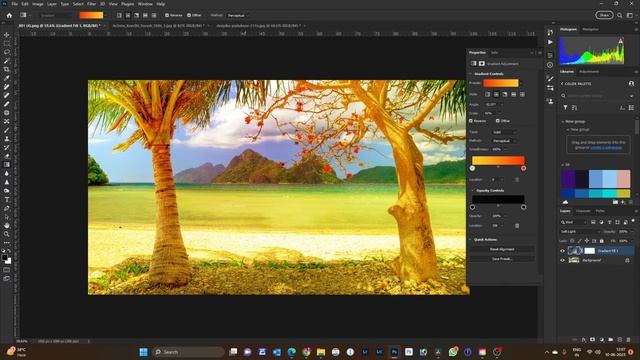The image size is (640, 360).
Task: Switch to the Navigator tab
Action: tap(590, 29)
